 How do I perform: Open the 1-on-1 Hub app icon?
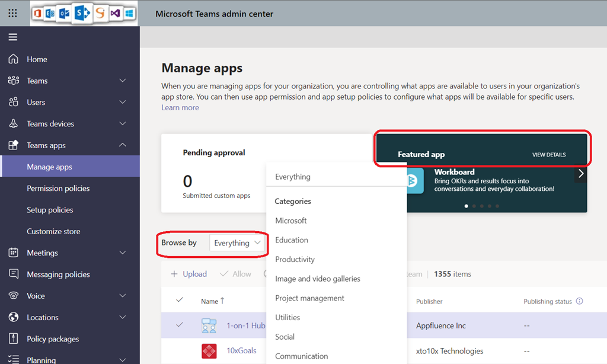[209, 325]
